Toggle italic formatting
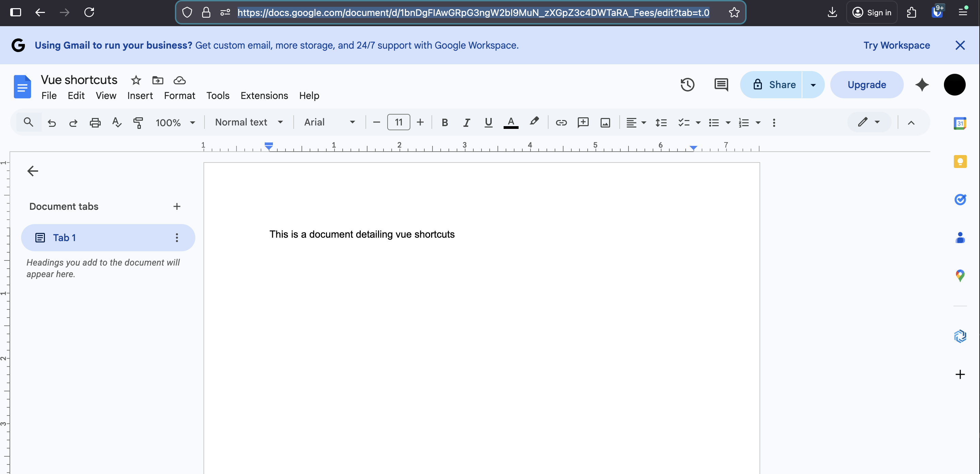The image size is (980, 474). 467,122
